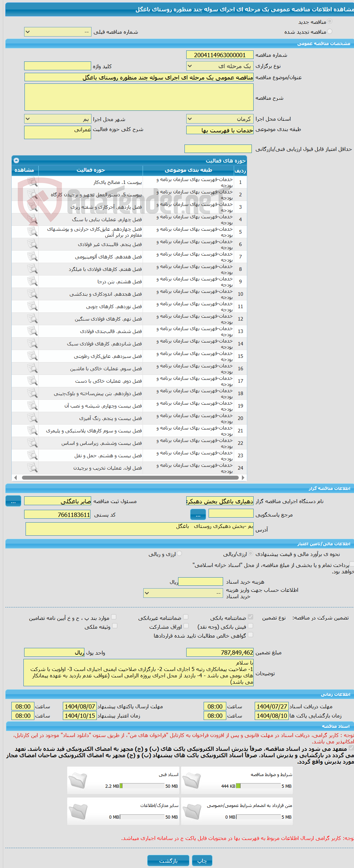The width and height of the screenshot is (354, 868).
Task: Click ellipsis button next to مسئول ثبت مناقصه
Action: 13,501
